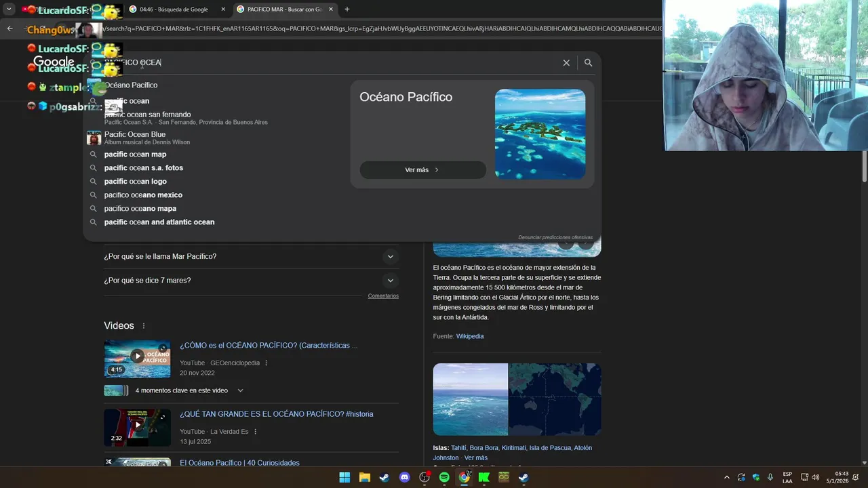Viewport: 868px width, 488px height.
Task: Select 'Pacific Ocean Blue' album suggestion
Action: pos(146,138)
